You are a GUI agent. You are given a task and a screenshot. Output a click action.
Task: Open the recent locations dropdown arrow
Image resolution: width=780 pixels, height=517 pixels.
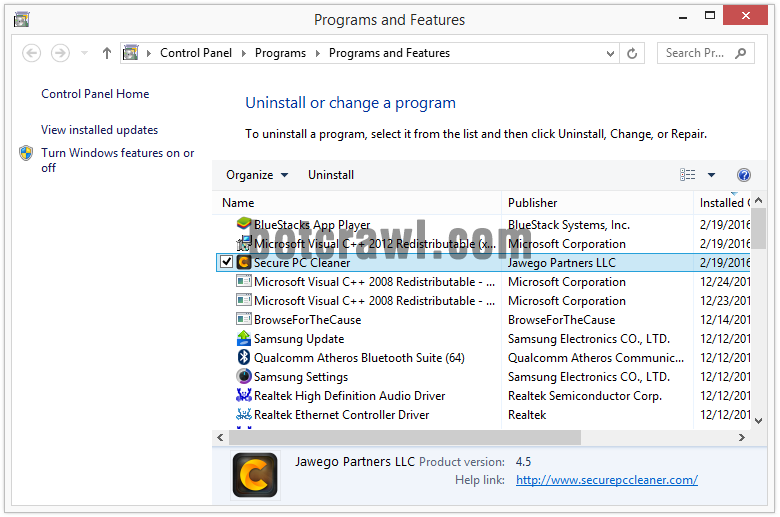(x=84, y=53)
